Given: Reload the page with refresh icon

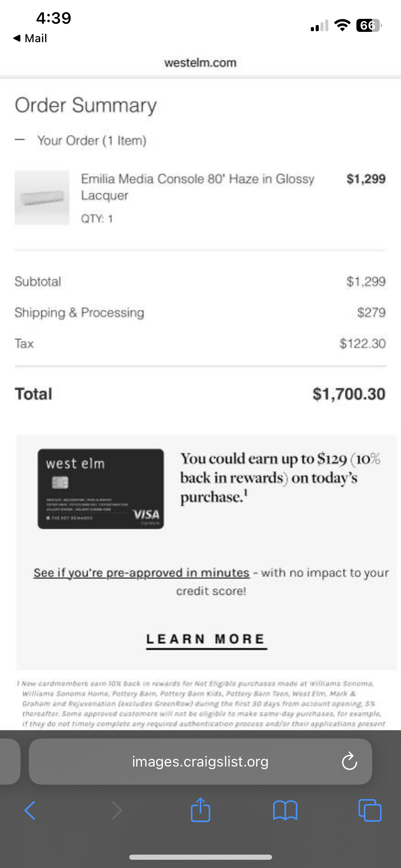Looking at the screenshot, I should (349, 761).
